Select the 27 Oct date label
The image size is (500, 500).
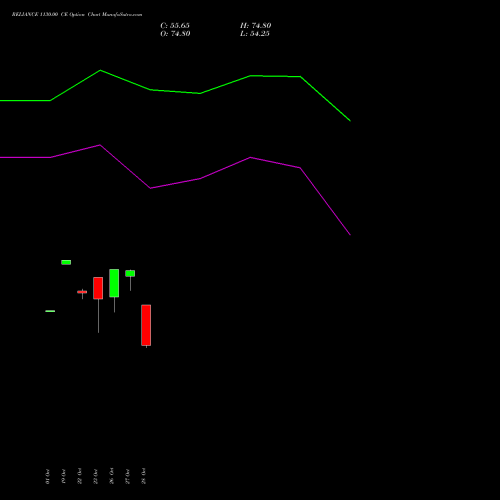point(127,476)
